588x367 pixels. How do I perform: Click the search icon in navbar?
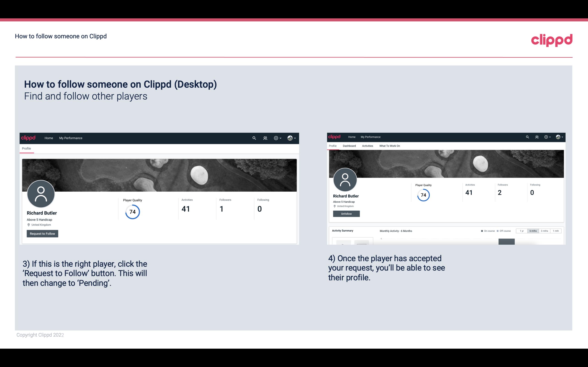253,138
